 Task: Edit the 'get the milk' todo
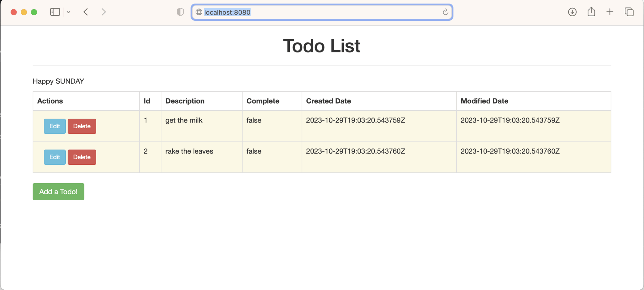[55, 126]
